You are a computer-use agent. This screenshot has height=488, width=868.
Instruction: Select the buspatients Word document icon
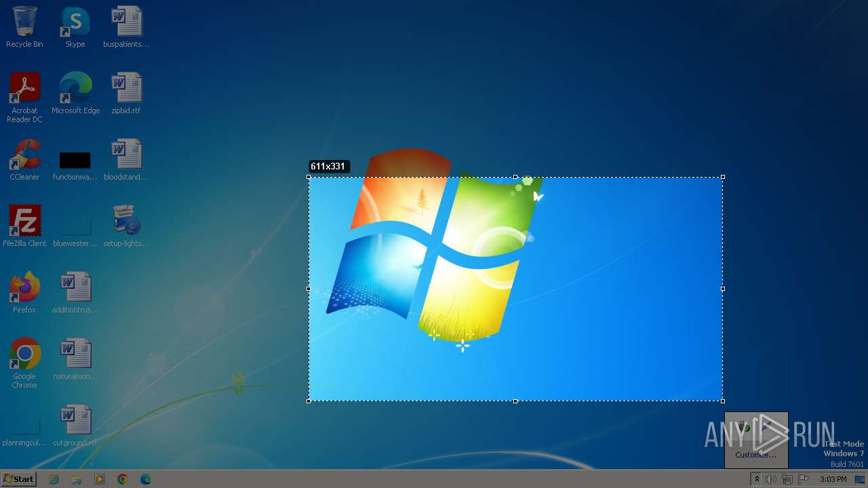tap(126, 21)
